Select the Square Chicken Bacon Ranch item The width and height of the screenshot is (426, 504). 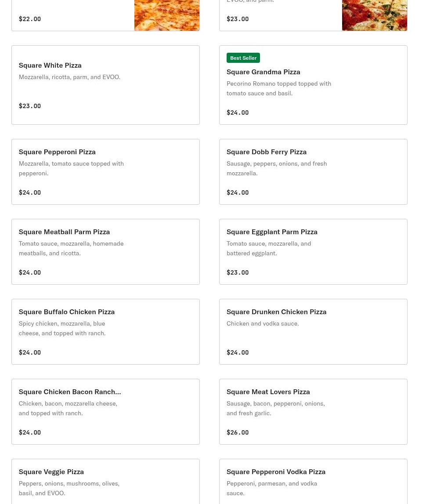[x=69, y=392]
